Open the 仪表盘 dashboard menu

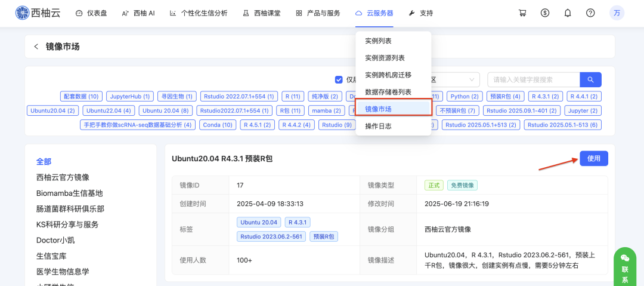[x=91, y=13]
